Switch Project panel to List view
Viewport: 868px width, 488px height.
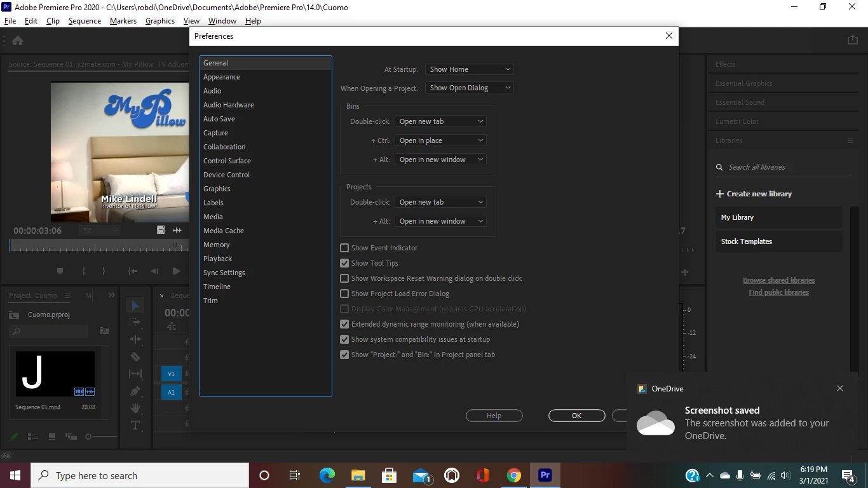tap(33, 437)
